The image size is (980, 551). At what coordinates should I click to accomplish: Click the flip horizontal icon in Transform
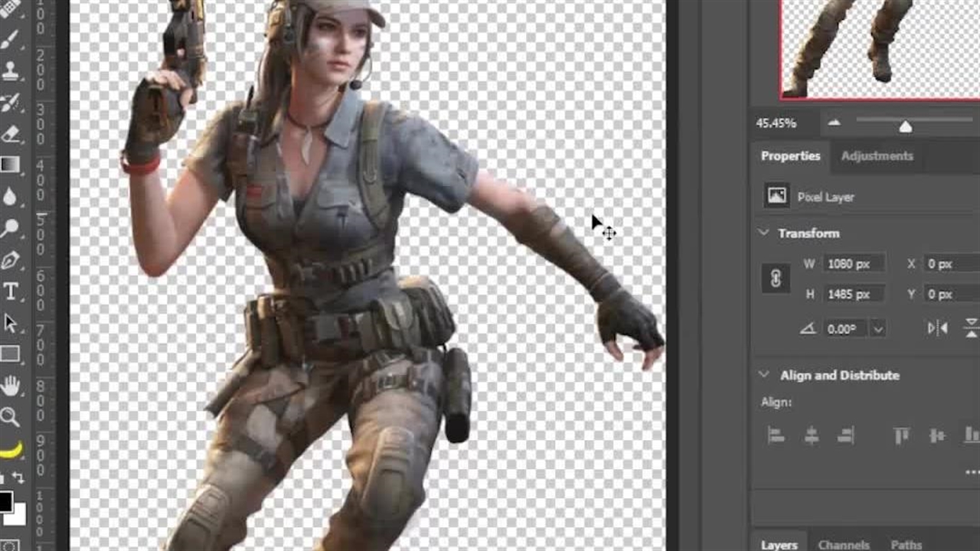[x=937, y=328]
